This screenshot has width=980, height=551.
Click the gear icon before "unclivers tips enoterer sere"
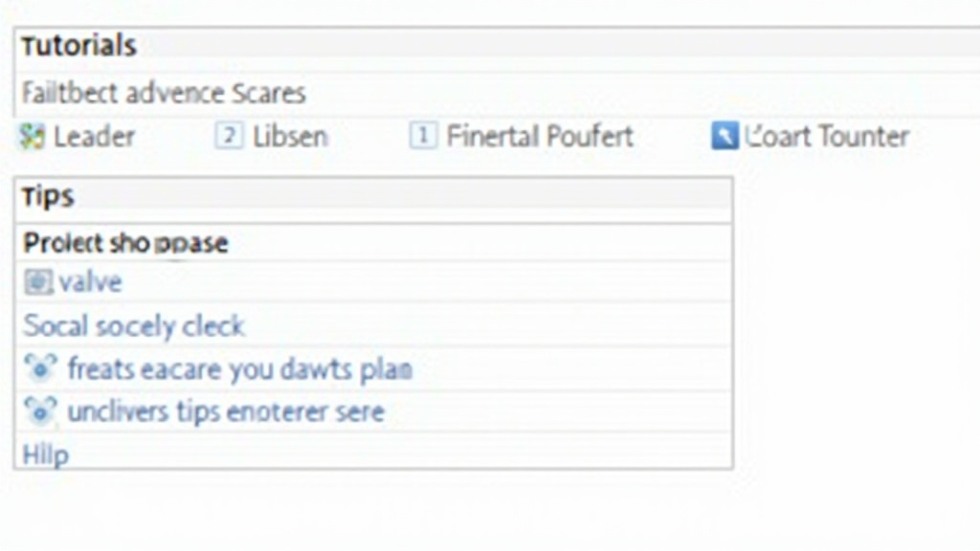pyautogui.click(x=38, y=411)
